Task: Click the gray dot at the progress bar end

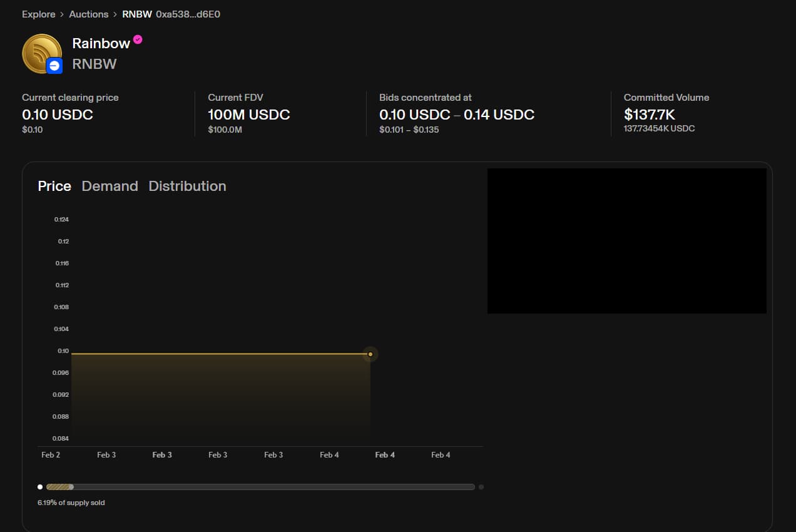Action: coord(481,487)
